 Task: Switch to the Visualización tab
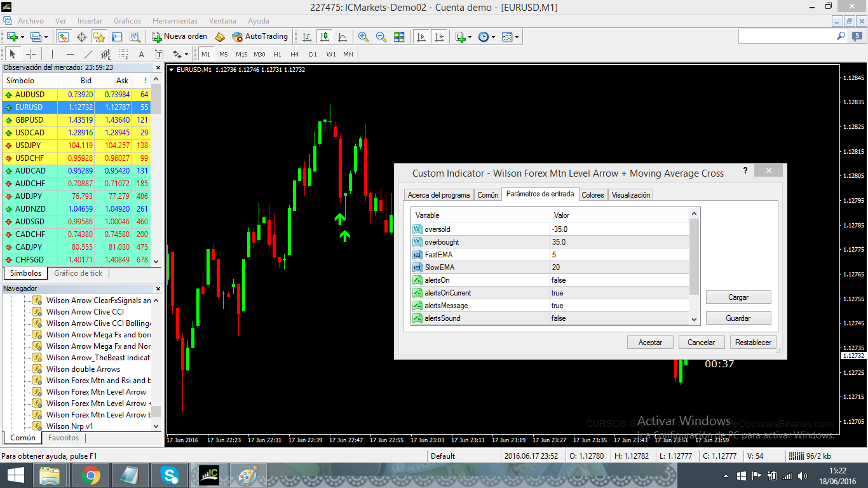click(631, 195)
